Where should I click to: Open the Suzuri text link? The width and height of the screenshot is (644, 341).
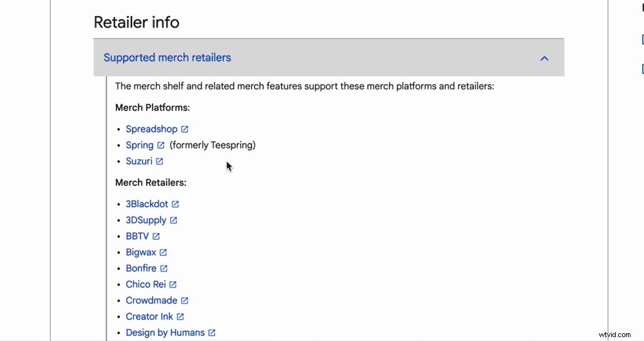point(139,161)
